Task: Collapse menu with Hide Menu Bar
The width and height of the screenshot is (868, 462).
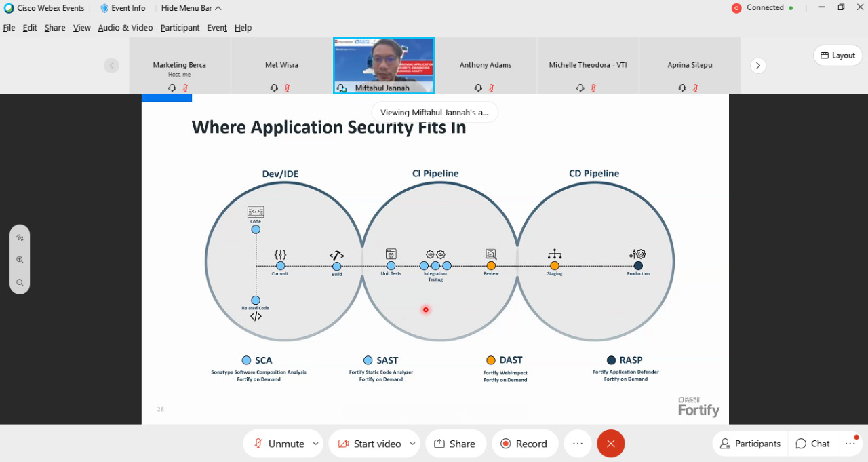Action: 191,8
